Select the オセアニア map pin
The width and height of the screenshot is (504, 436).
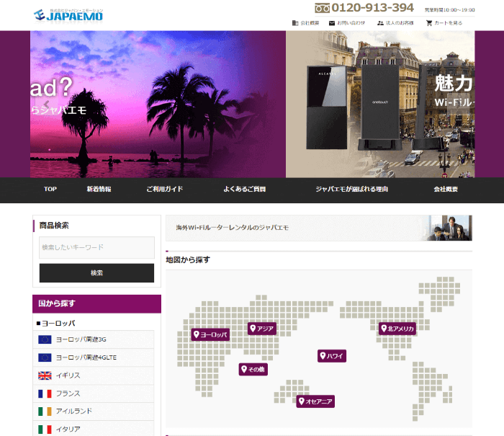tap(315, 401)
